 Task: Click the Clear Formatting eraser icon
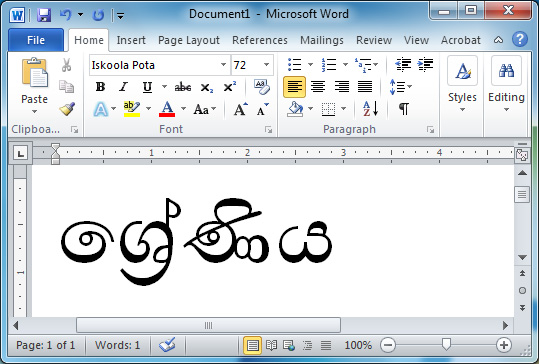[262, 87]
